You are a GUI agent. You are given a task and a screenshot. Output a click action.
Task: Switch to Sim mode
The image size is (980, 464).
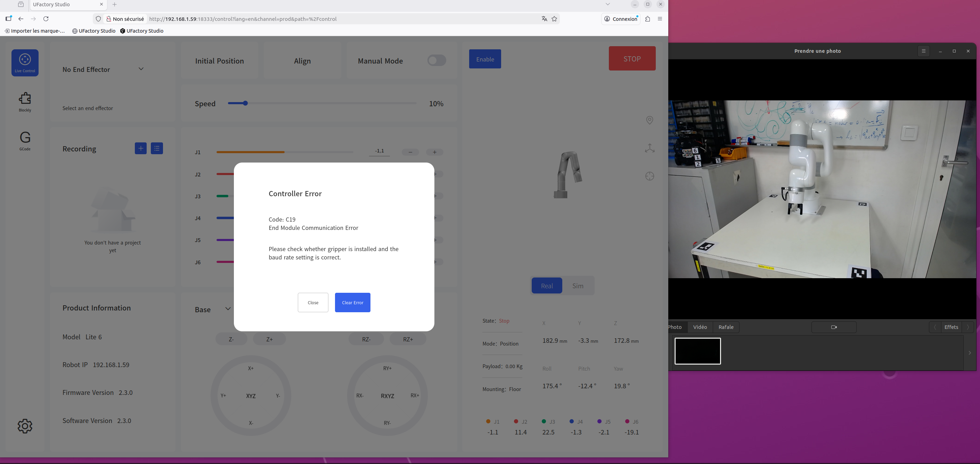click(578, 285)
